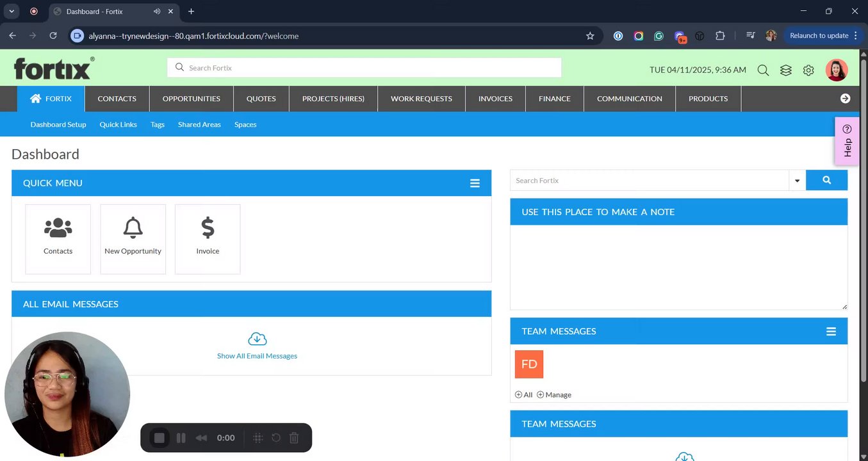The height and width of the screenshot is (461, 868).
Task: Select the FD team avatar tile
Action: click(529, 364)
